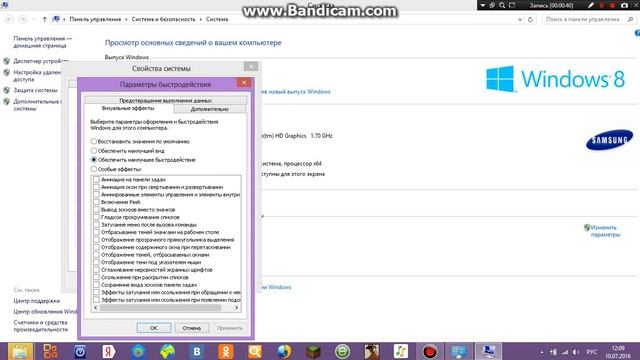Click the Explorer back arrow
This screenshot has height=360, width=640.
click(9, 19)
